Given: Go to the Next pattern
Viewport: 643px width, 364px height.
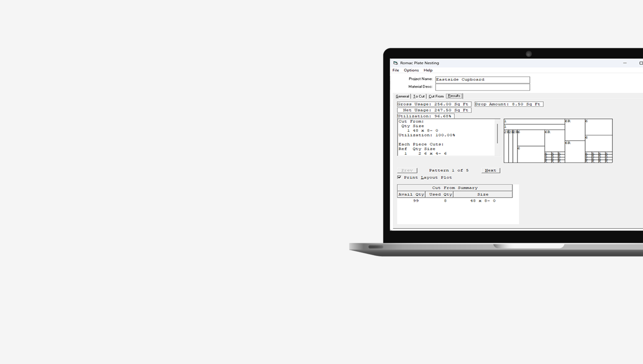Looking at the screenshot, I should click(490, 171).
